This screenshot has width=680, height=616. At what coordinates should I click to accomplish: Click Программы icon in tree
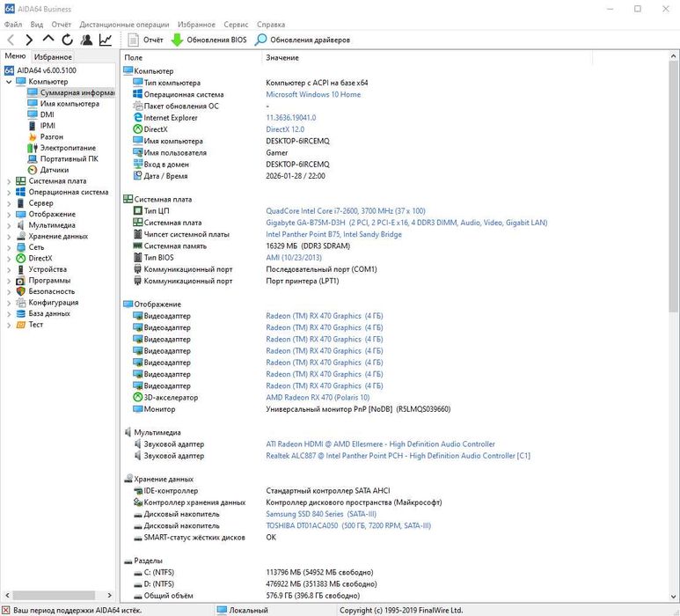(21, 281)
